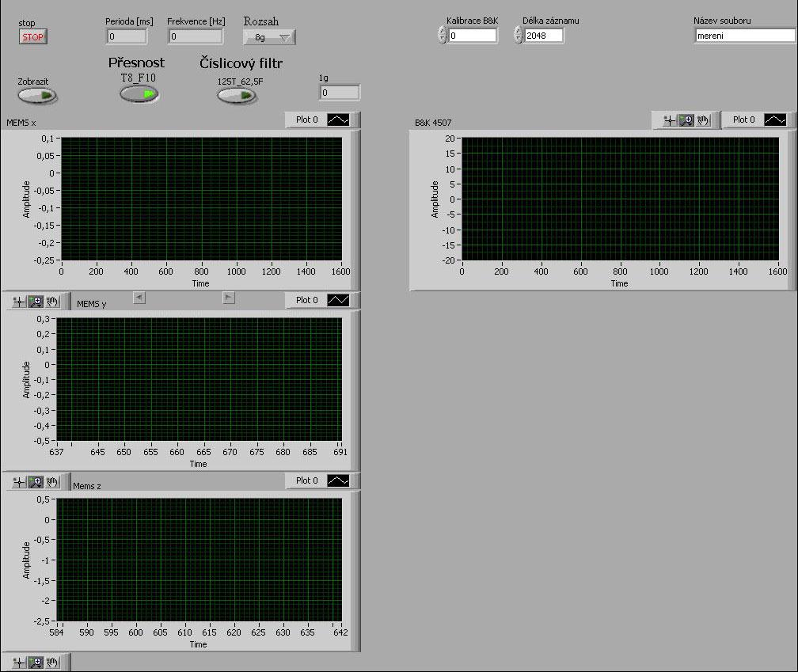Screen dimensions: 798x672
Task: Select the pan hand tool below MEMS x graph
Action: pyautogui.click(x=52, y=302)
